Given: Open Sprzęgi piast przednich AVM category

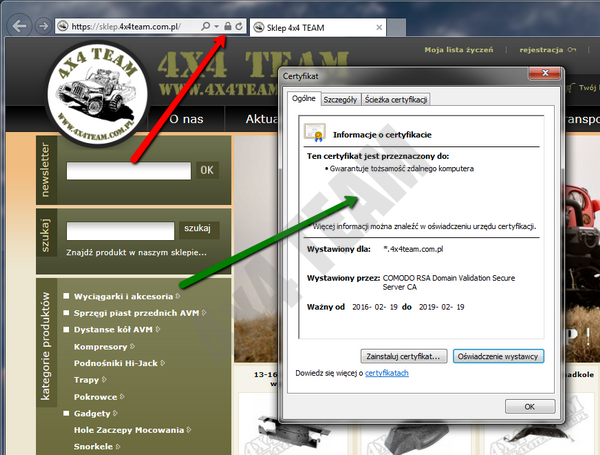Looking at the screenshot, I should point(136,313).
